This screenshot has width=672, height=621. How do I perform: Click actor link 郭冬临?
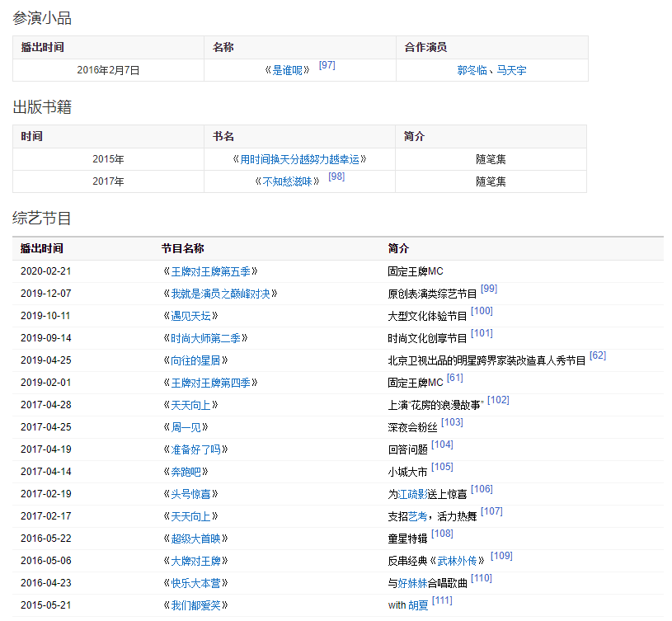[472, 71]
